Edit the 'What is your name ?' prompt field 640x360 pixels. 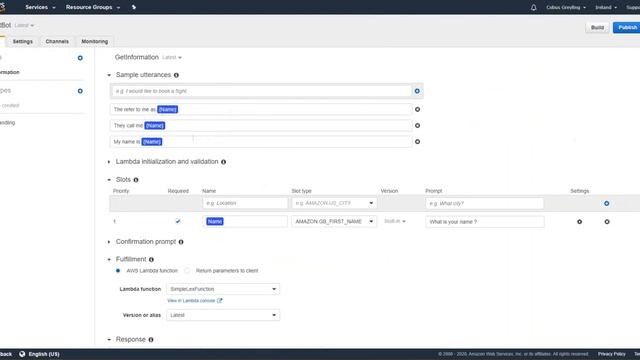(x=484, y=221)
